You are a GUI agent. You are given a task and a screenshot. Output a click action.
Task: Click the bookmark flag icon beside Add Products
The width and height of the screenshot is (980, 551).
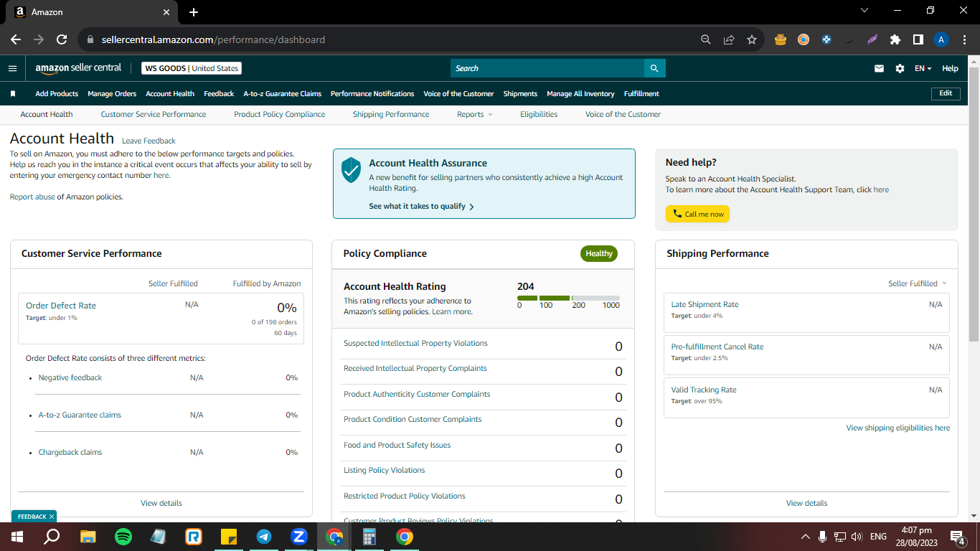(13, 94)
